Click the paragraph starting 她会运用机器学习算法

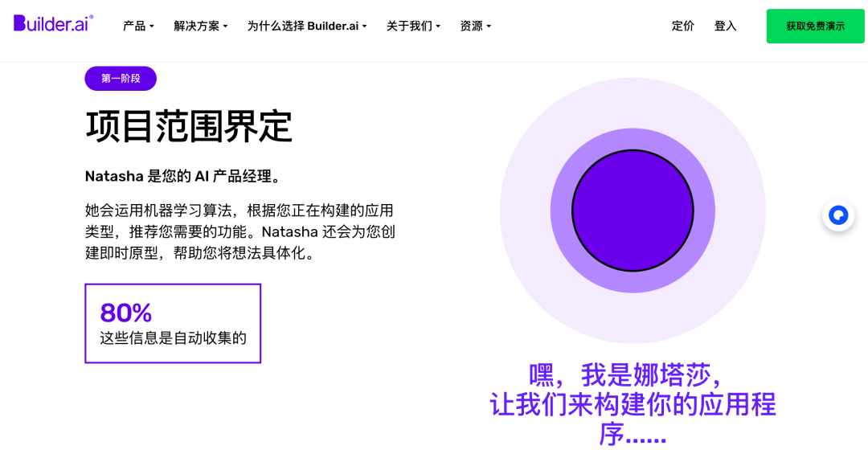[x=240, y=231]
